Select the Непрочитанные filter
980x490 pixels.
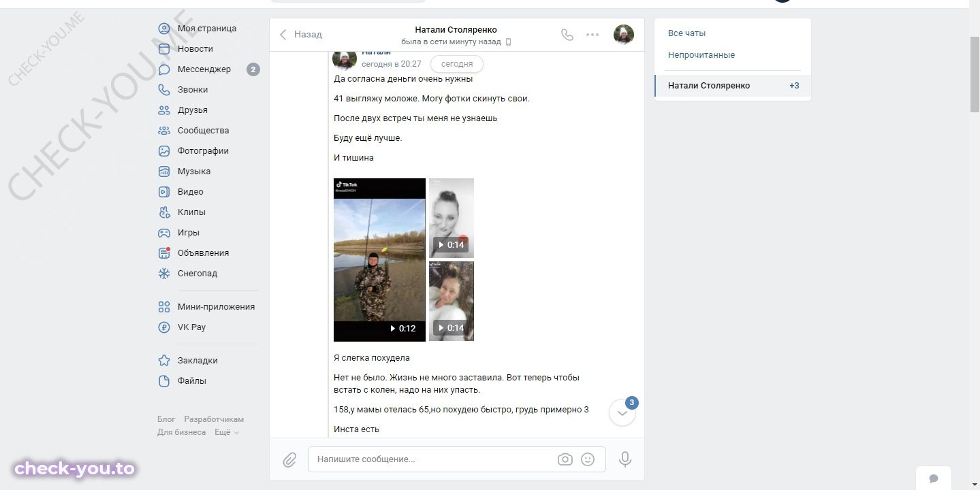(701, 55)
